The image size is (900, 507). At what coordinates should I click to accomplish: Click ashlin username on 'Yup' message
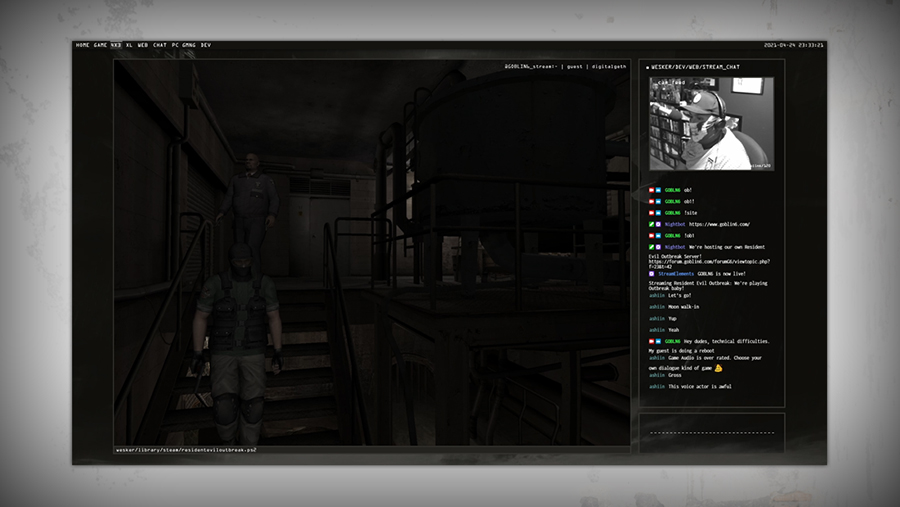[x=657, y=319]
